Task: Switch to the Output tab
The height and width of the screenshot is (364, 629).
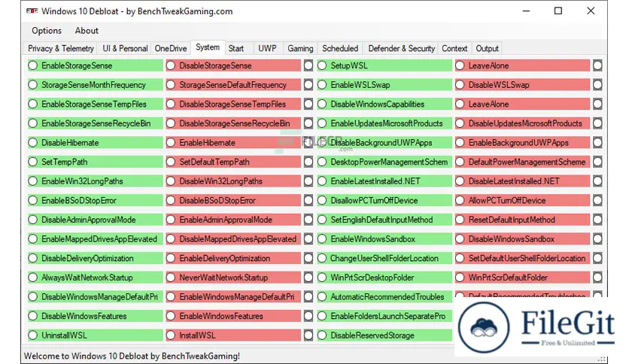Action: click(487, 48)
